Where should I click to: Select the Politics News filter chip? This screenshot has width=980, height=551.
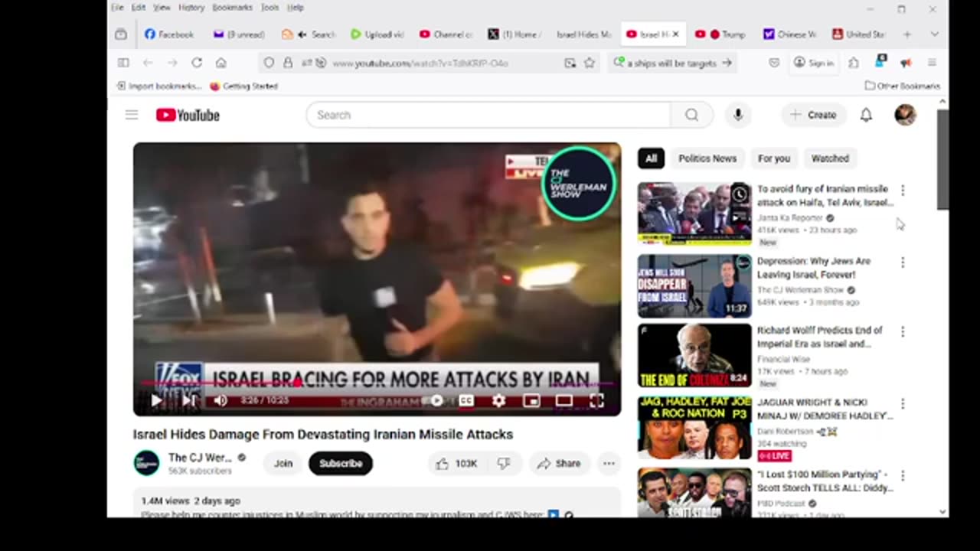tap(707, 158)
